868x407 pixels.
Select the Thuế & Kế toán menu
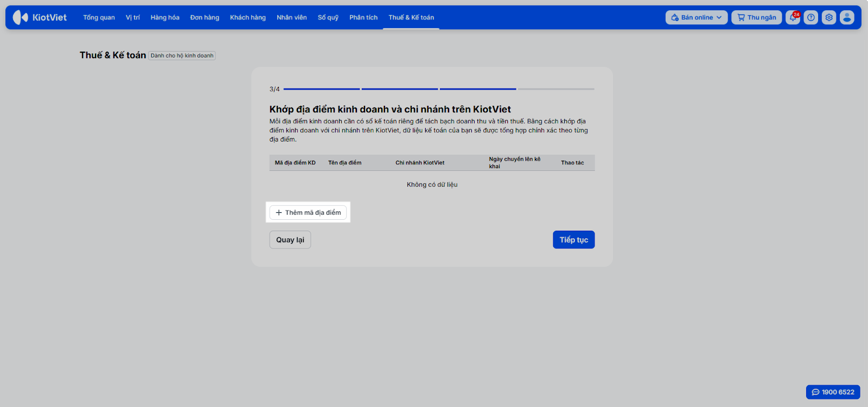(x=411, y=17)
